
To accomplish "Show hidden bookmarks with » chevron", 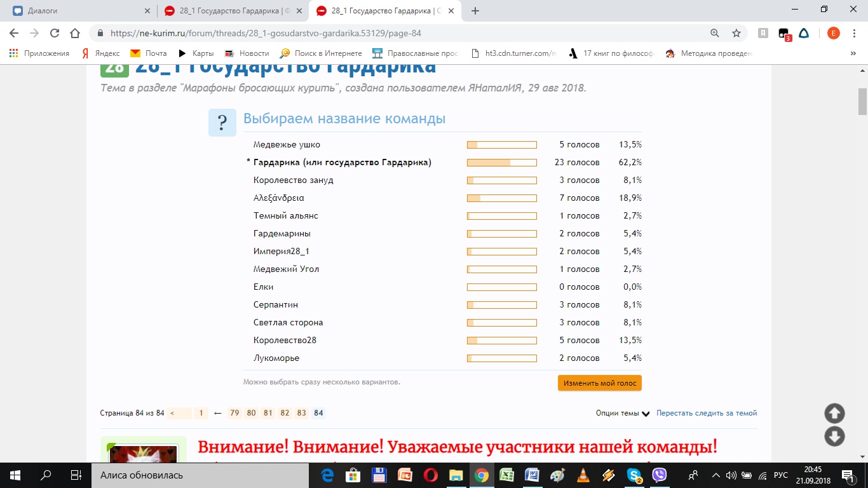I will 853,53.
